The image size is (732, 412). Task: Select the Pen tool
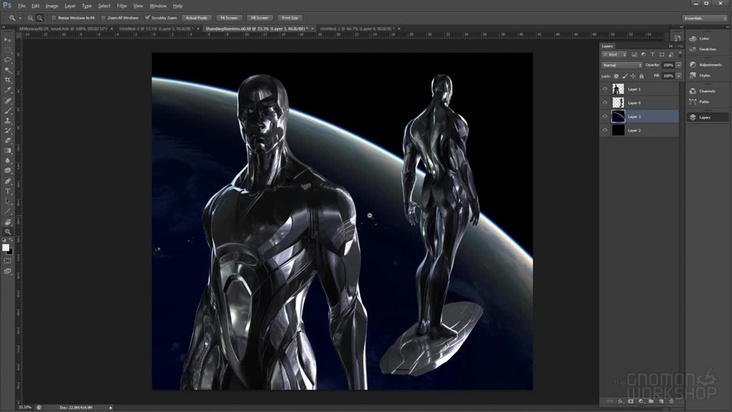7,181
